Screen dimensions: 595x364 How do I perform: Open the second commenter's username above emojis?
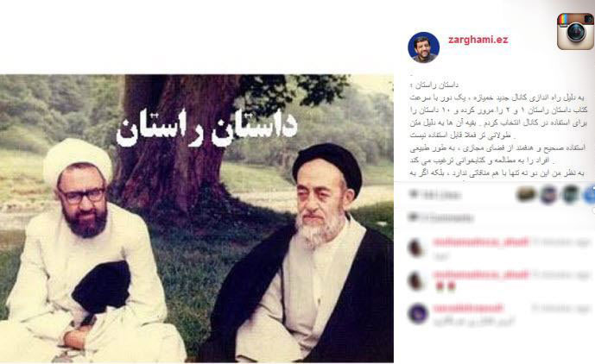481,275
